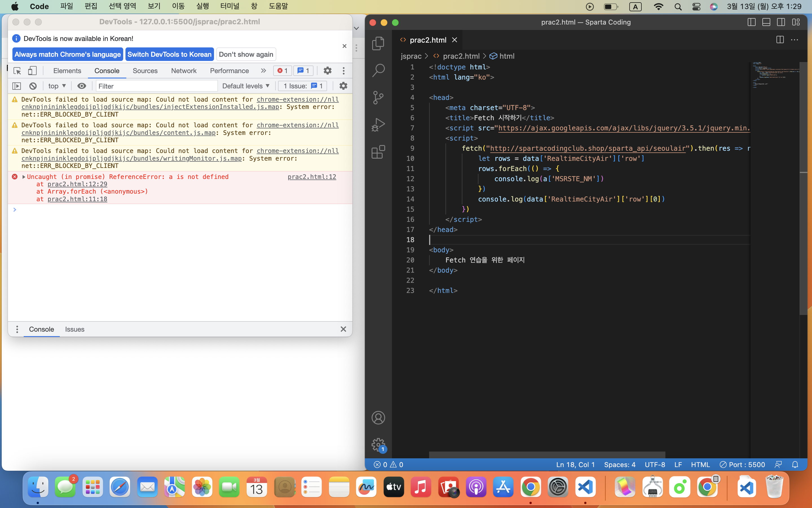Show more DevTools tabs chevron
The width and height of the screenshot is (812, 508).
pyautogui.click(x=263, y=71)
